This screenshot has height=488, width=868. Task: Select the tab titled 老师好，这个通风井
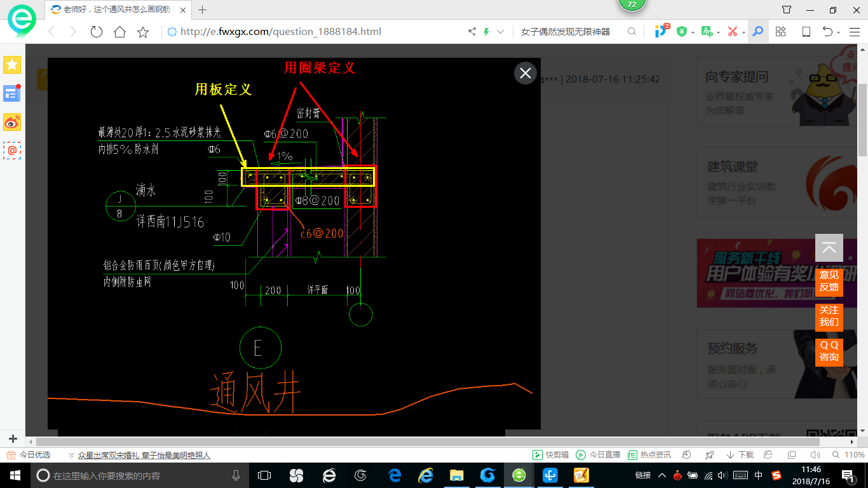tap(117, 10)
